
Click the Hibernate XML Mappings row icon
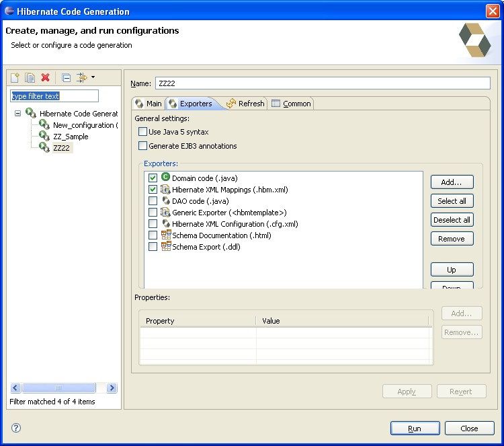coord(165,189)
